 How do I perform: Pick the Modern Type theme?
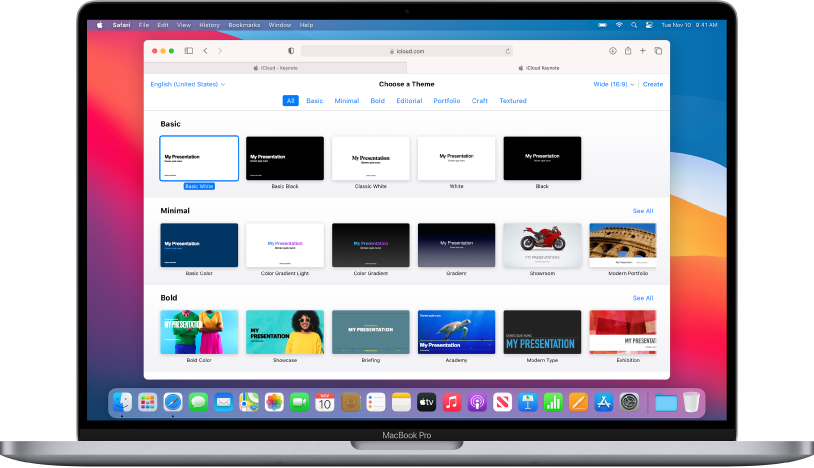pos(542,332)
